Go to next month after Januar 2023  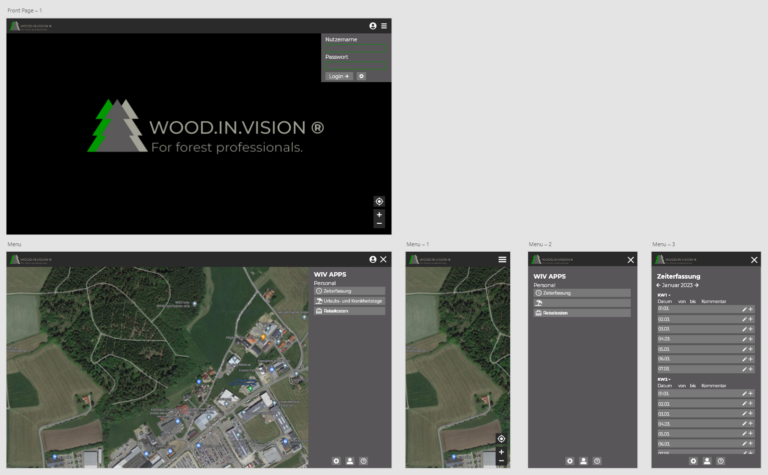click(696, 285)
